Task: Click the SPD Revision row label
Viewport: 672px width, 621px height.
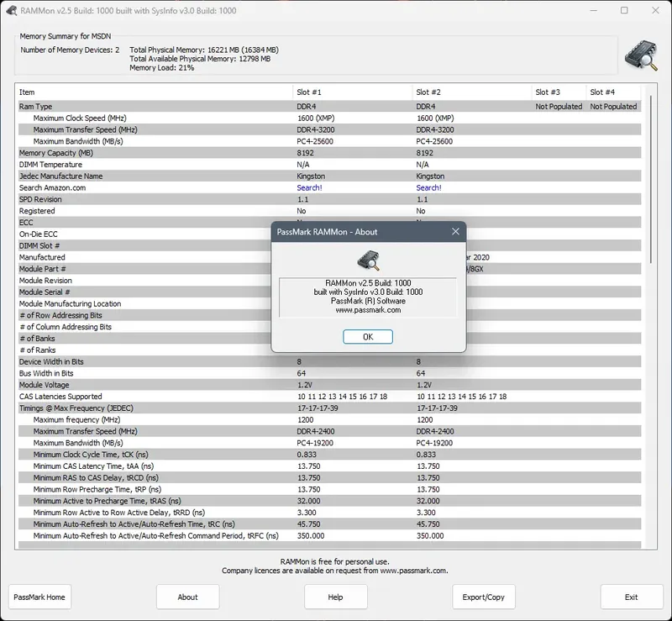Action: [40, 199]
